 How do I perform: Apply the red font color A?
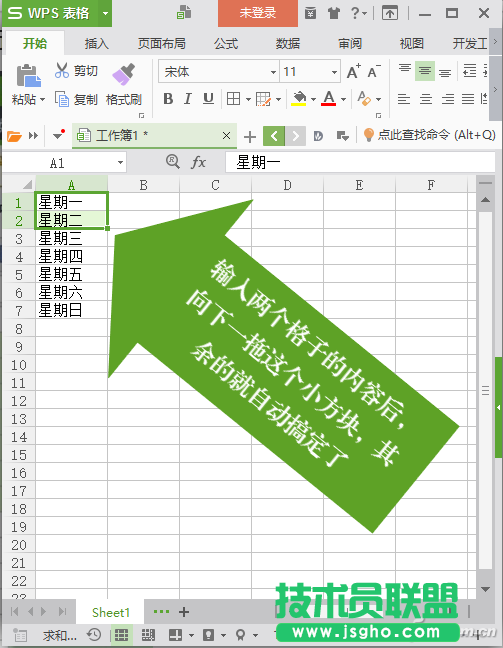pos(329,99)
